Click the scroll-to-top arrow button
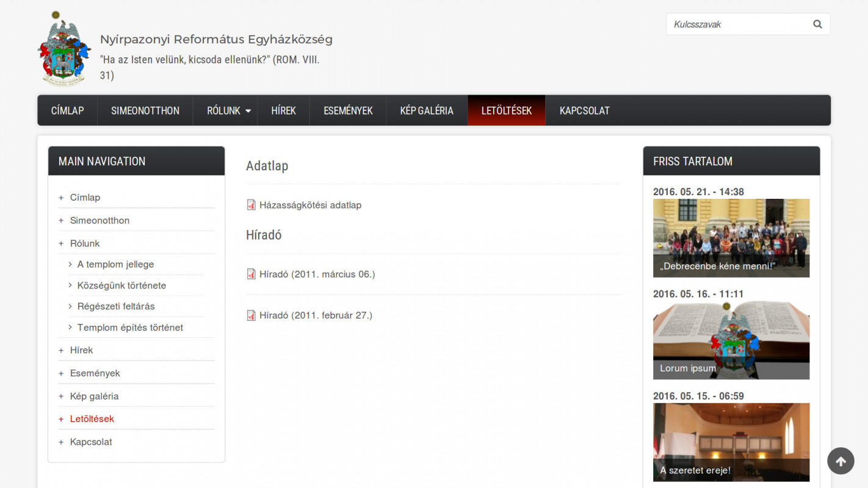This screenshot has height=488, width=868. [x=841, y=461]
